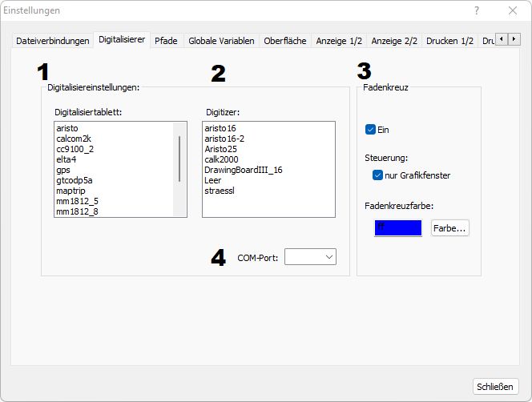The image size is (532, 402).
Task: Click the blue Fadenkreuzfarbe swatch
Action: (398, 227)
